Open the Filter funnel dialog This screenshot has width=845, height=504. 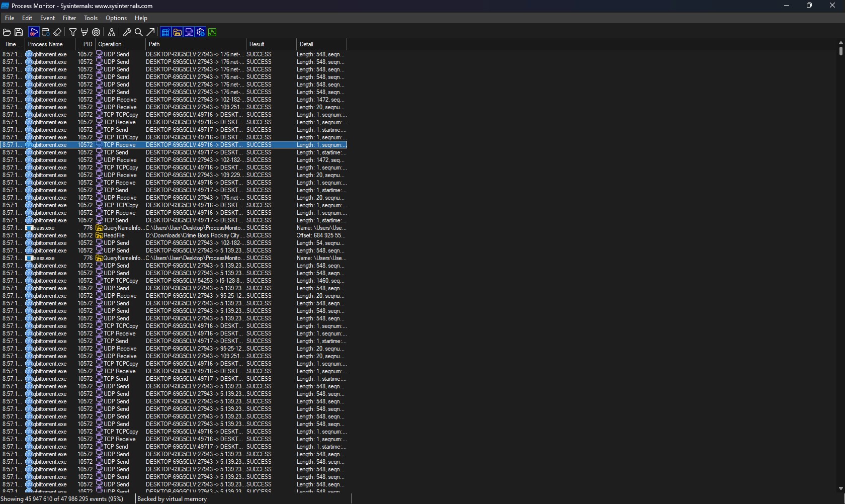73,32
